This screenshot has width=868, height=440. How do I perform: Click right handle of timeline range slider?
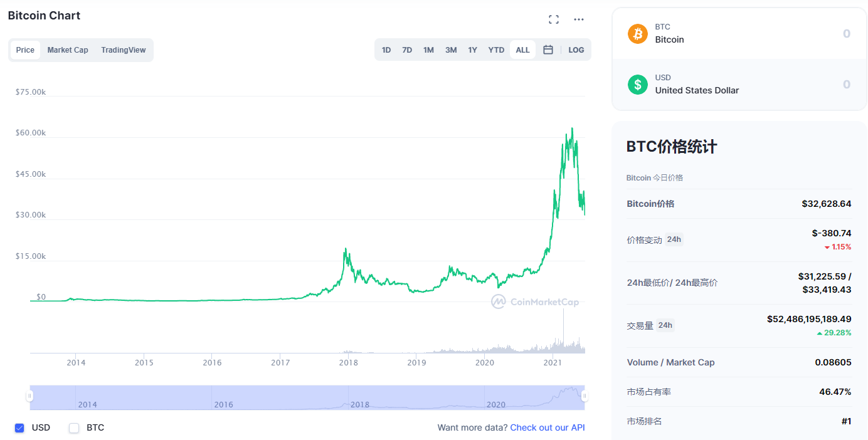tap(585, 396)
